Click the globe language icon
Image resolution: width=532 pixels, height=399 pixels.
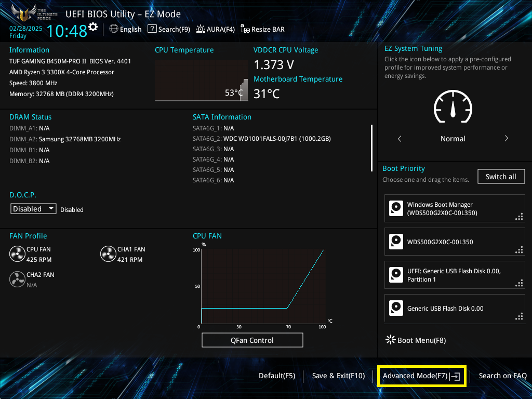tap(114, 29)
